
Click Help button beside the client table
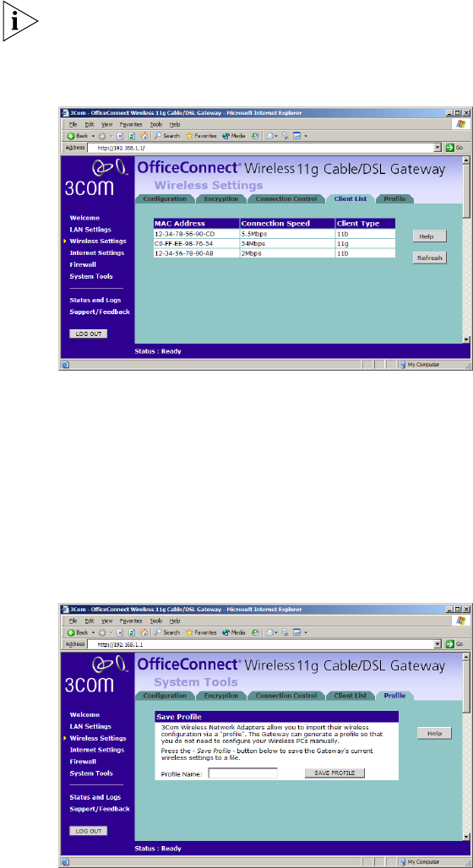point(429,236)
